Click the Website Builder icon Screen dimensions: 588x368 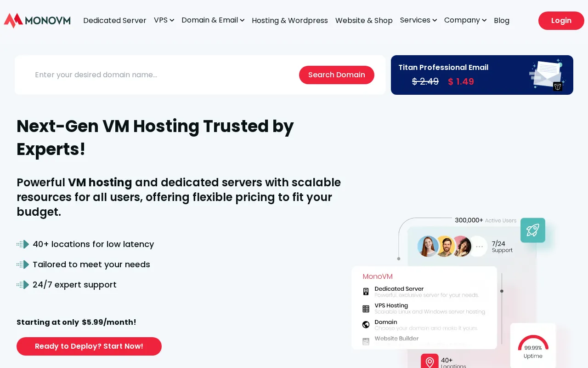366,341
